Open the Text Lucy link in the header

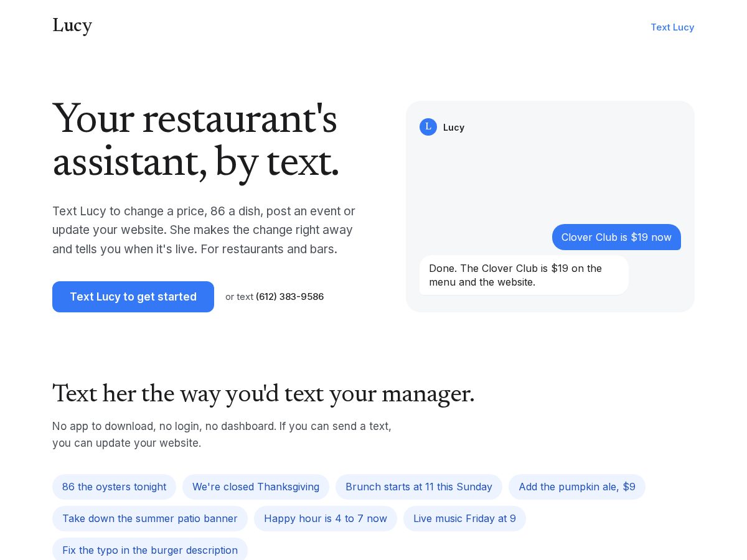672,27
